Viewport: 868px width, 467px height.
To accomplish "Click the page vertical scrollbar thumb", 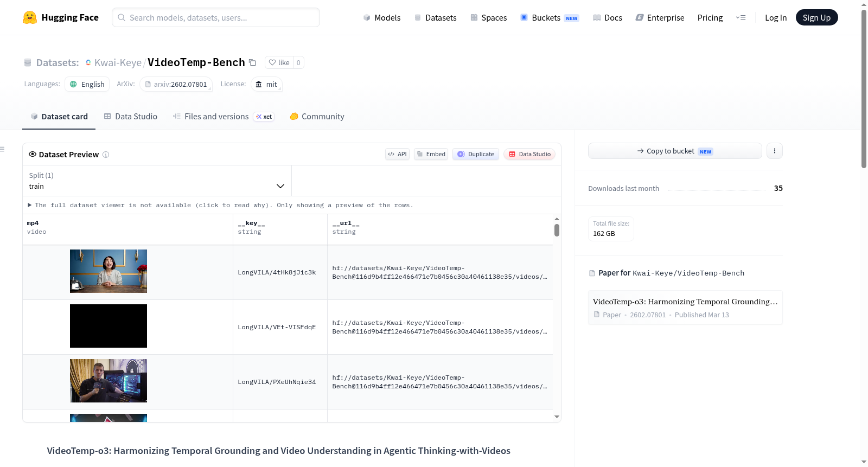I will click(x=864, y=88).
